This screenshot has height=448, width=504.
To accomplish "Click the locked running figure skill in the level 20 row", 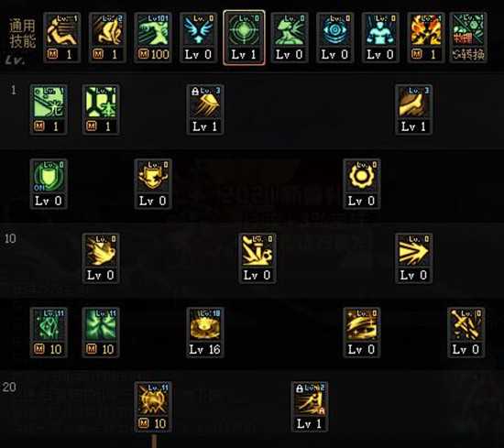I will pos(310,407).
